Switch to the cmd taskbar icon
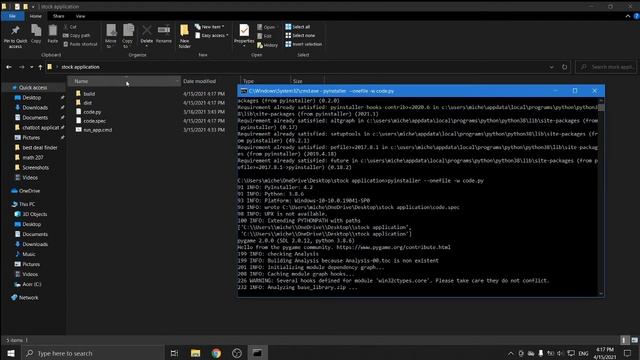The image size is (640, 360). (257, 353)
